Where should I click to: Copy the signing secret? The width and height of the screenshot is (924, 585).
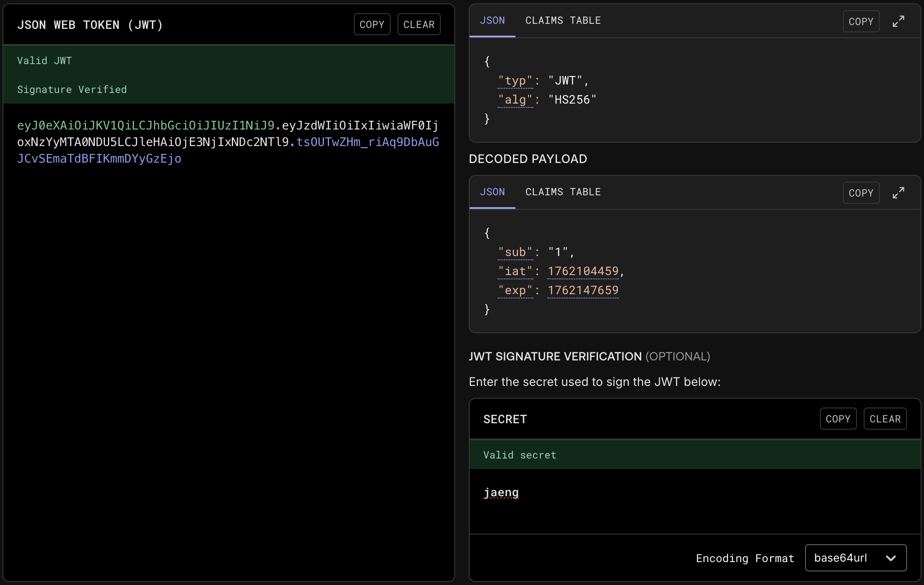[x=838, y=419]
